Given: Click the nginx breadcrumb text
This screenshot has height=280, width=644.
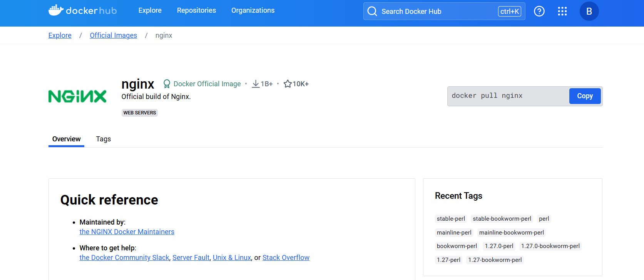Looking at the screenshot, I should point(164,35).
